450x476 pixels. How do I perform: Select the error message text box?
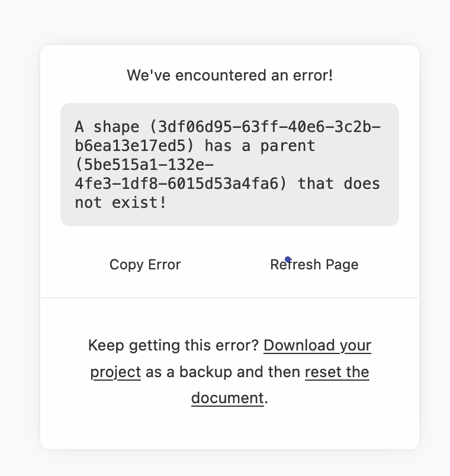[230, 165]
